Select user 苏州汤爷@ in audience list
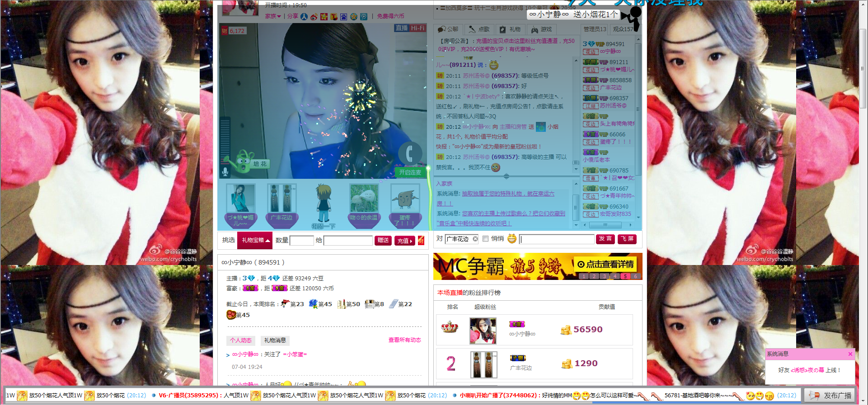 tap(613, 106)
